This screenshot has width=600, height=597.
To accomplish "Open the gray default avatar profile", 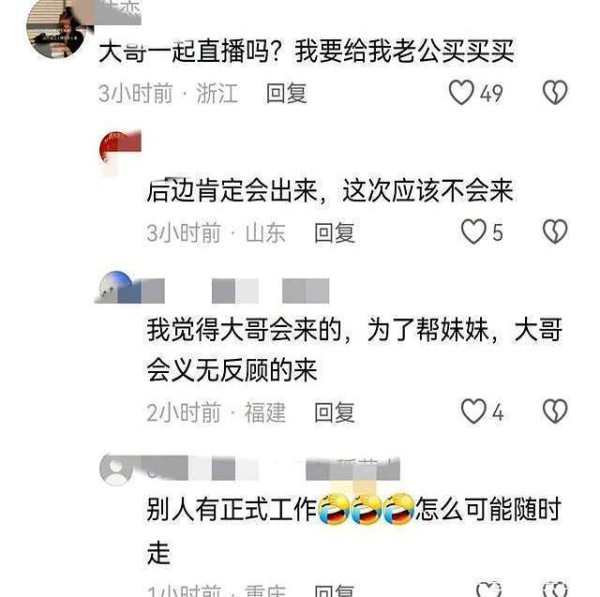I will click(117, 469).
